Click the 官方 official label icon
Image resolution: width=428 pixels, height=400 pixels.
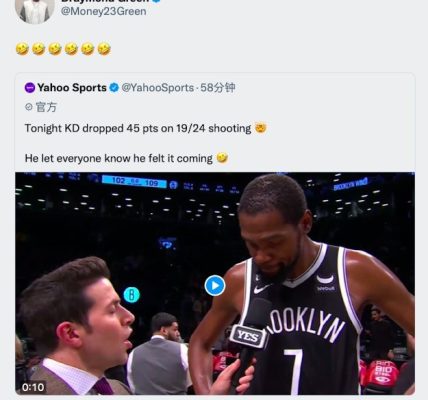click(x=29, y=107)
